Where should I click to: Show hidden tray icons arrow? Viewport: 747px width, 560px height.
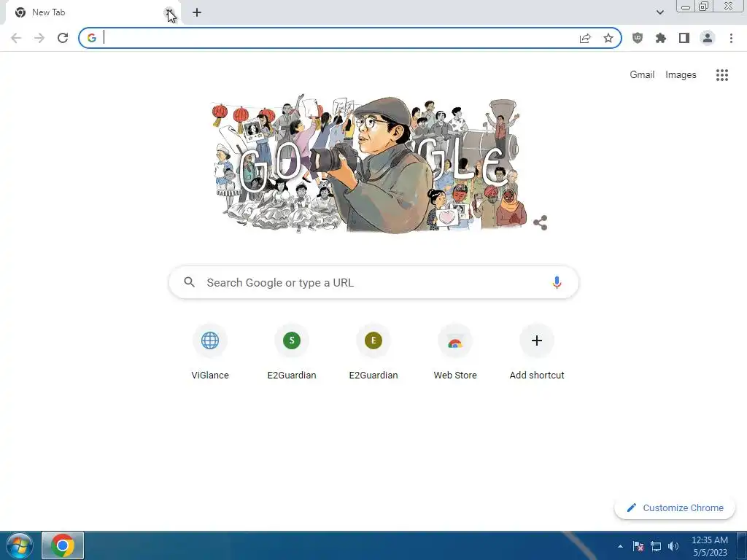[x=620, y=546]
